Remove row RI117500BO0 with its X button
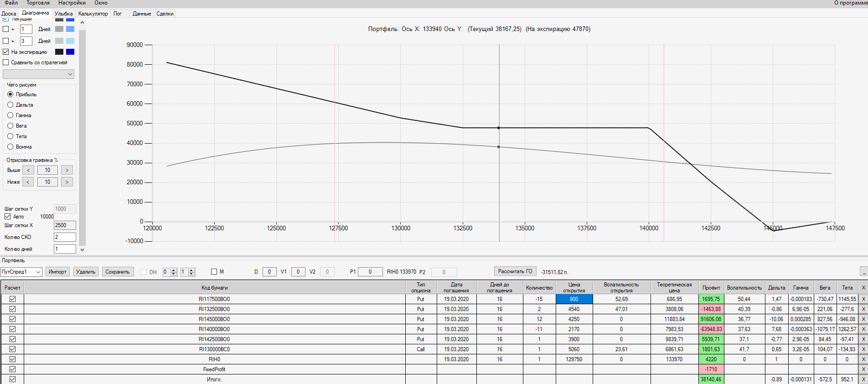Viewport: 868px width, 384px height. coord(863,299)
